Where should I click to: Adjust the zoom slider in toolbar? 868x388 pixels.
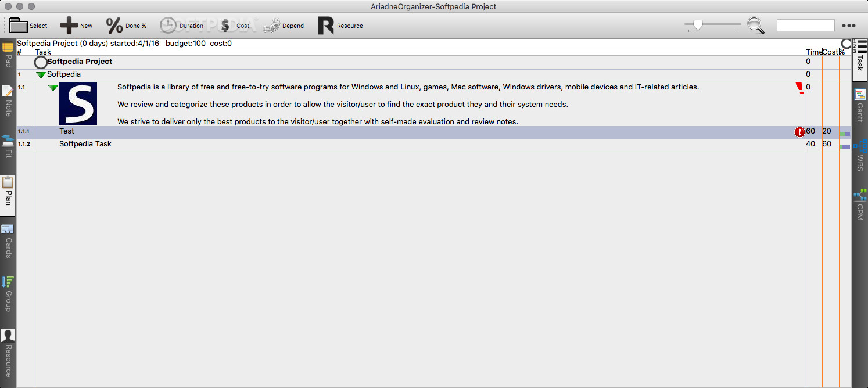click(698, 24)
